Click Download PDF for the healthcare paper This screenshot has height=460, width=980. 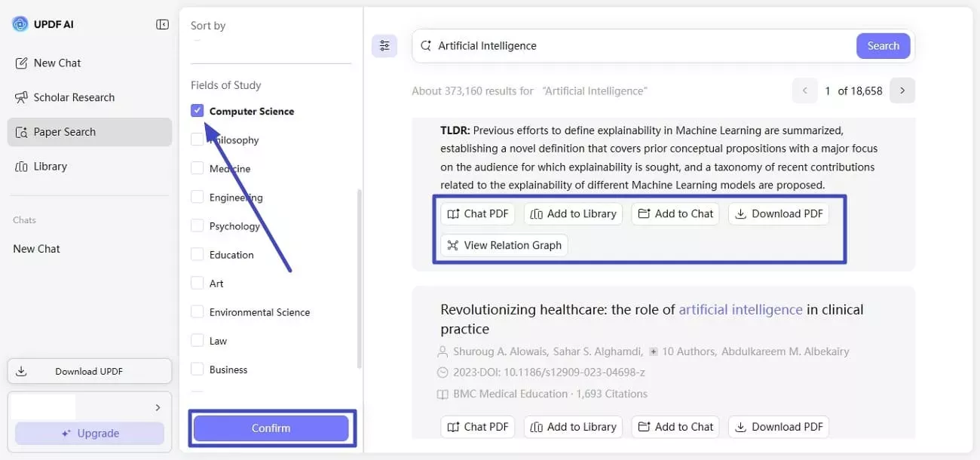pos(779,427)
